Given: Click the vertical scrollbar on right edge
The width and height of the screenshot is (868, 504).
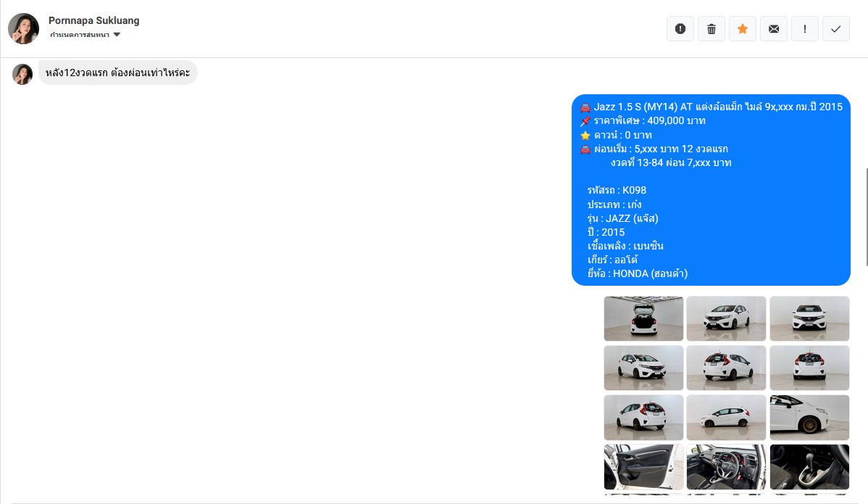Looking at the screenshot, I should (x=866, y=217).
